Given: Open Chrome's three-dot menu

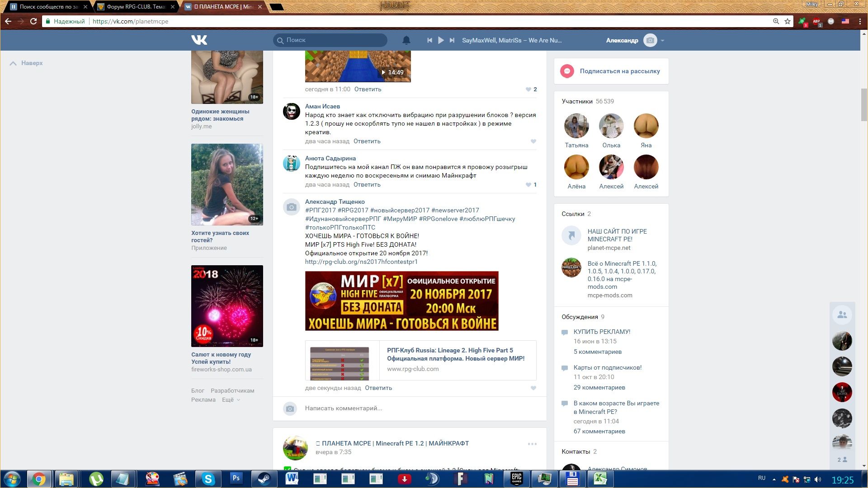Looking at the screenshot, I should (860, 21).
